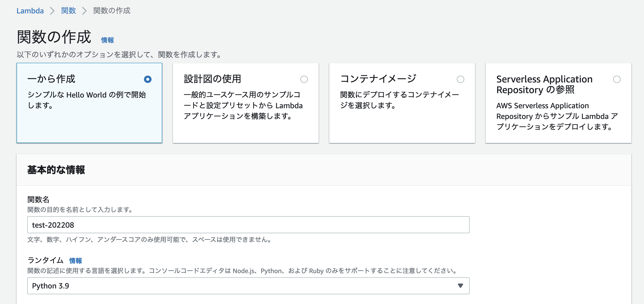Image resolution: width=644 pixels, height=304 pixels.
Task: Navigate to Lambda via the breadcrumb
Action: click(30, 11)
